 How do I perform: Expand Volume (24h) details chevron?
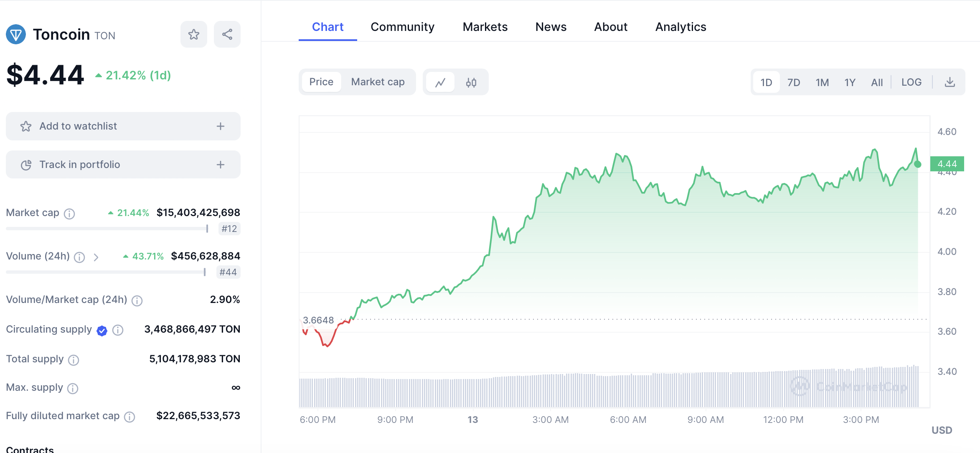tap(96, 257)
